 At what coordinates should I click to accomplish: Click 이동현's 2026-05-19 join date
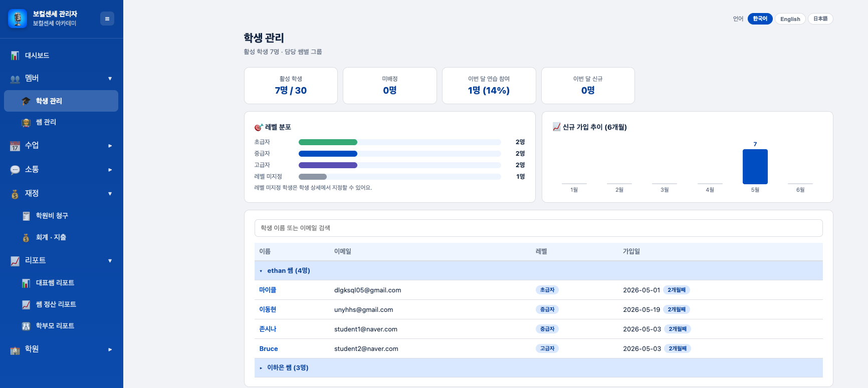pos(641,309)
